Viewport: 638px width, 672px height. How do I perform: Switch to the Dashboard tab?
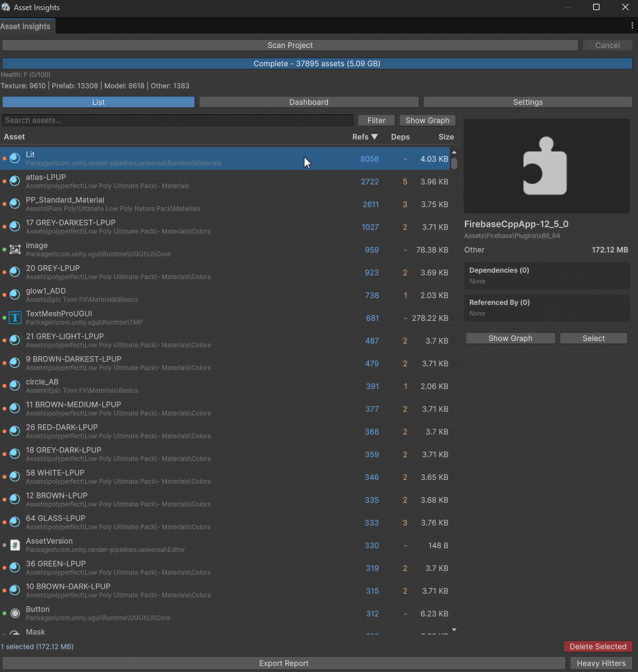click(x=309, y=102)
